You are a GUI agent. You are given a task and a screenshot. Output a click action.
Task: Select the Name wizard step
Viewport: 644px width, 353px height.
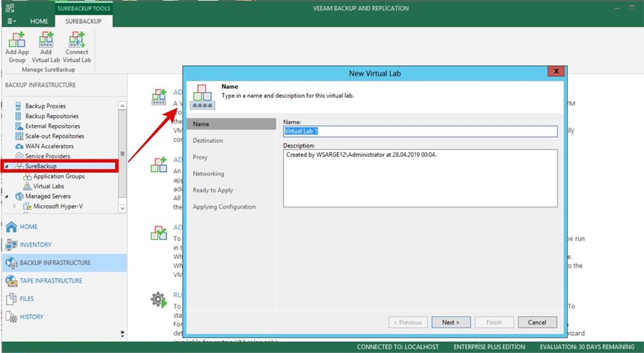point(231,124)
